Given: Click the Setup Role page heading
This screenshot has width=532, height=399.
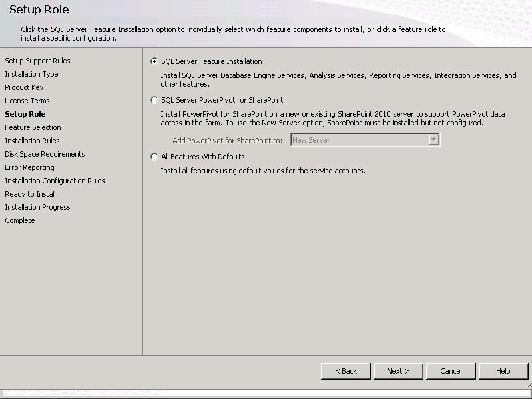Looking at the screenshot, I should point(39,9).
